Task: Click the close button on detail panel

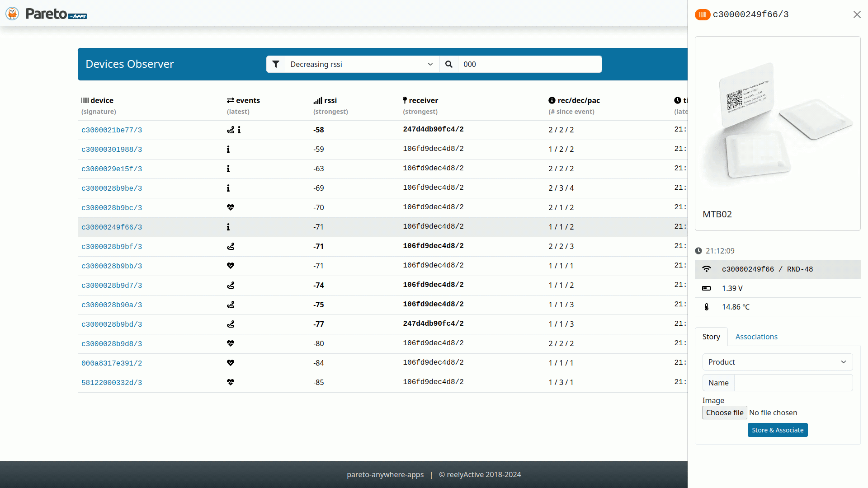Action: [857, 14]
